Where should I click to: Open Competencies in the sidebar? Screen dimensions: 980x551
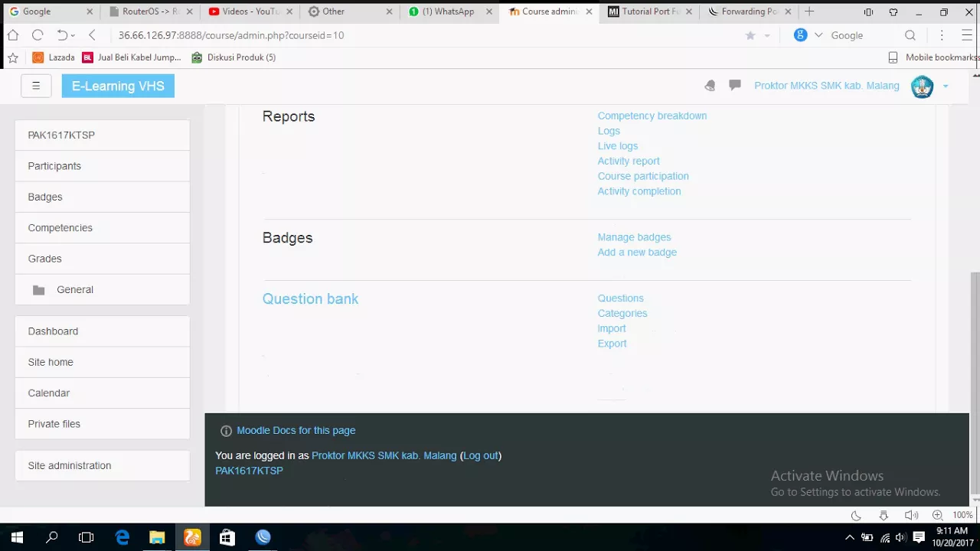(x=103, y=228)
